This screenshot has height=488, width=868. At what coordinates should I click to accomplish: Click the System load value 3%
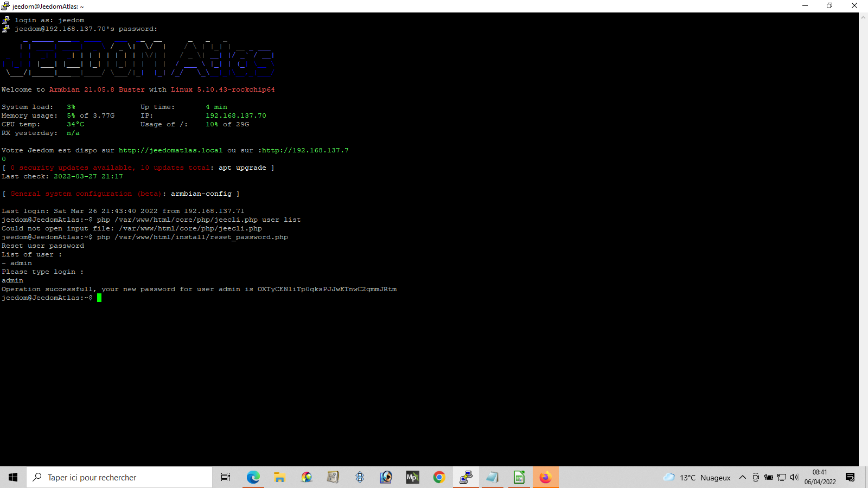(x=71, y=107)
